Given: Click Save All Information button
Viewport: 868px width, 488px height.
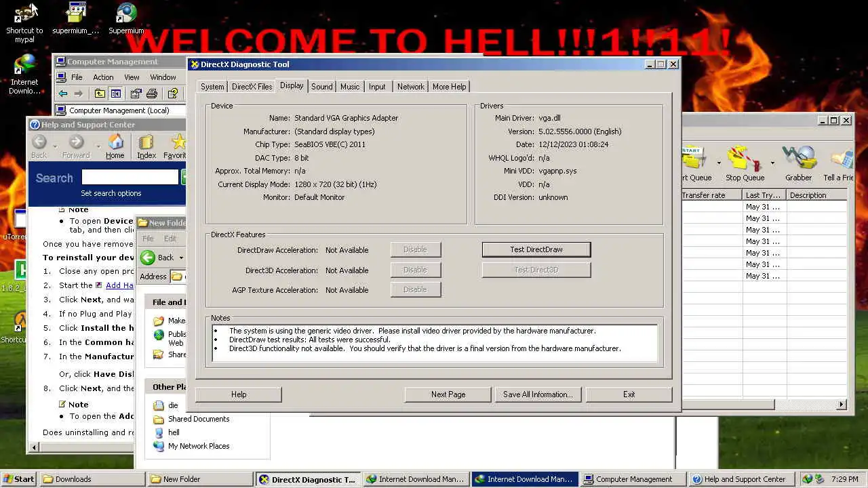Looking at the screenshot, I should pyautogui.click(x=538, y=394).
